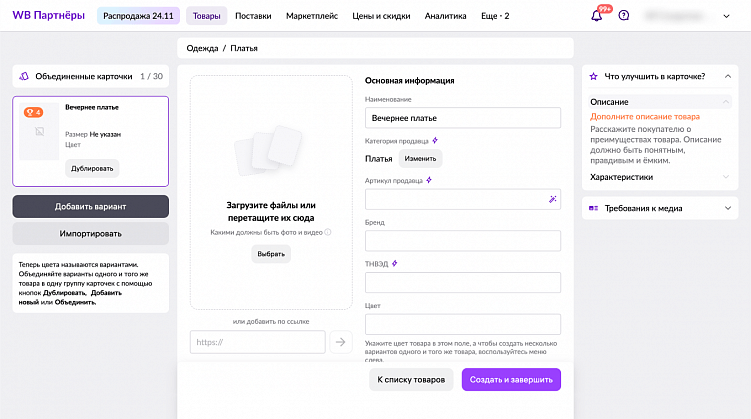
Task: Click the Платья breadcrumb
Action: 244,48
